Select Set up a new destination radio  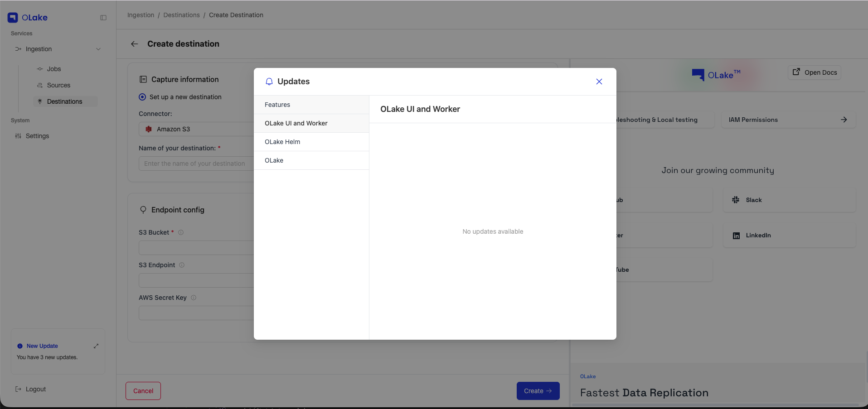click(142, 97)
